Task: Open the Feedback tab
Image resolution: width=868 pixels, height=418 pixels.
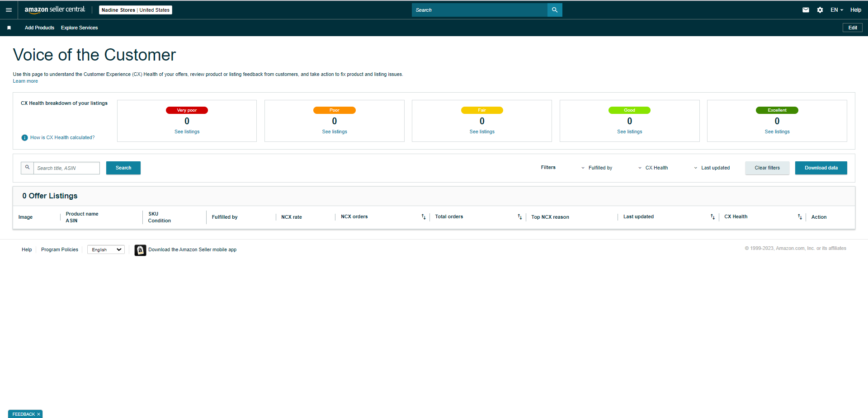Action: pyautogui.click(x=24, y=414)
